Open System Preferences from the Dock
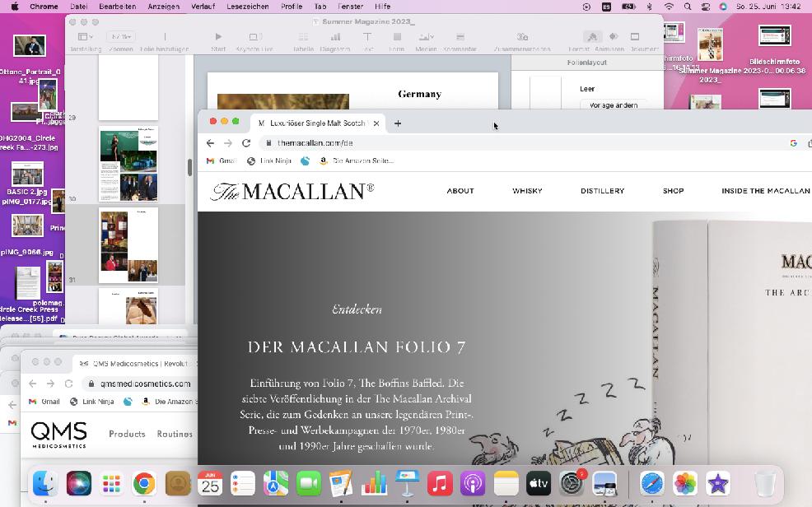This screenshot has width=812, height=507. (x=572, y=484)
